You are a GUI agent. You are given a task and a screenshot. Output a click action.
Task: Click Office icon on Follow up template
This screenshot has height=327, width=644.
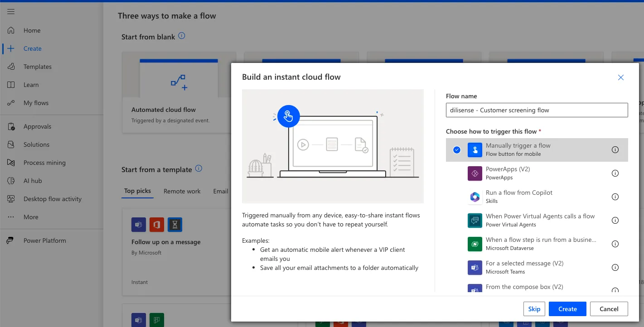coord(157,225)
